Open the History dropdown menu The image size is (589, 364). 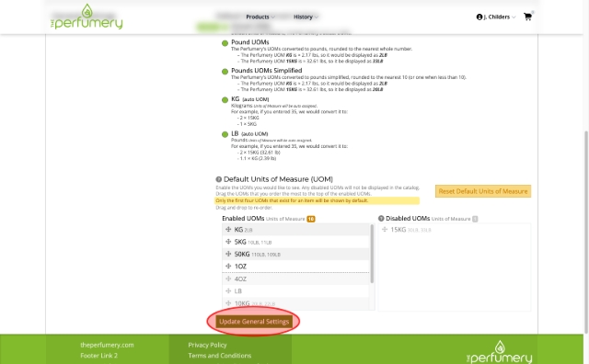pyautogui.click(x=306, y=17)
